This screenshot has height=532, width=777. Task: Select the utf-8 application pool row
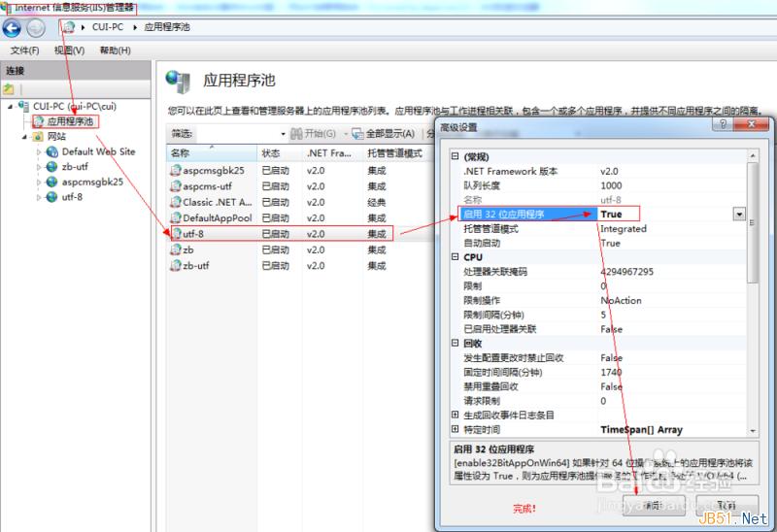pos(282,234)
